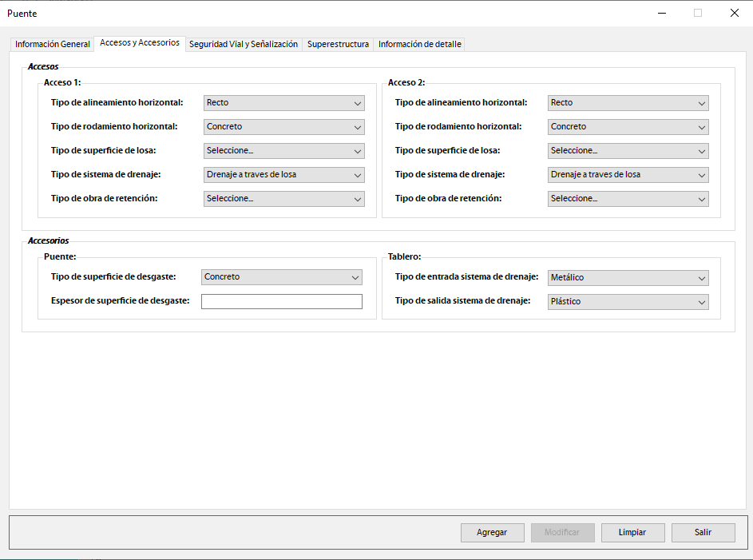
Task: Open Acceso 2 alineamiento horizontal dropdown
Action: (628, 103)
